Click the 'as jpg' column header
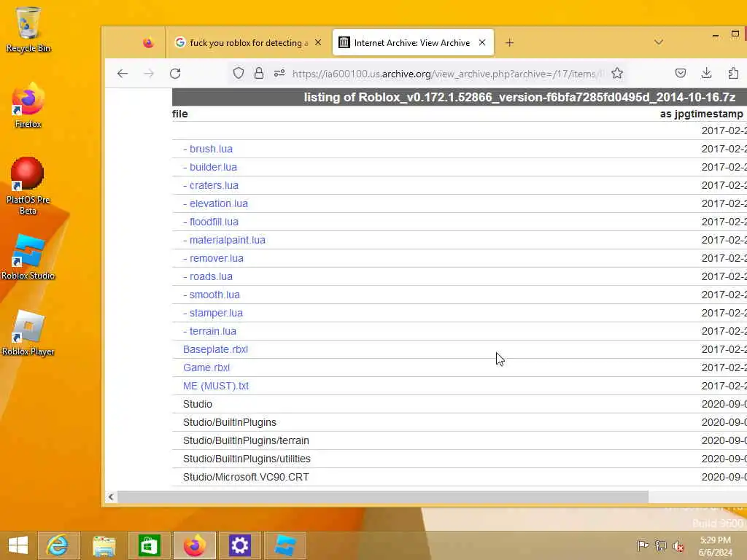Screen dimensions: 747x560 pyautogui.click(x=672, y=114)
